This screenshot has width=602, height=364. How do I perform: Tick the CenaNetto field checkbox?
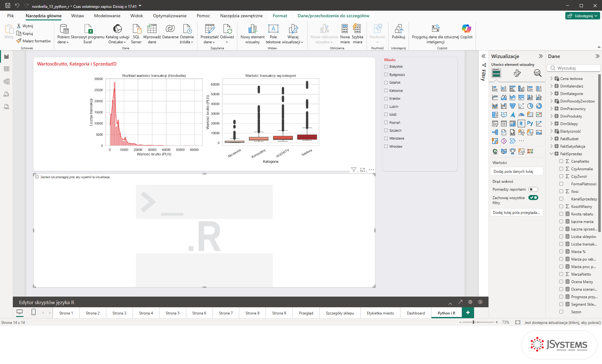[x=561, y=161]
